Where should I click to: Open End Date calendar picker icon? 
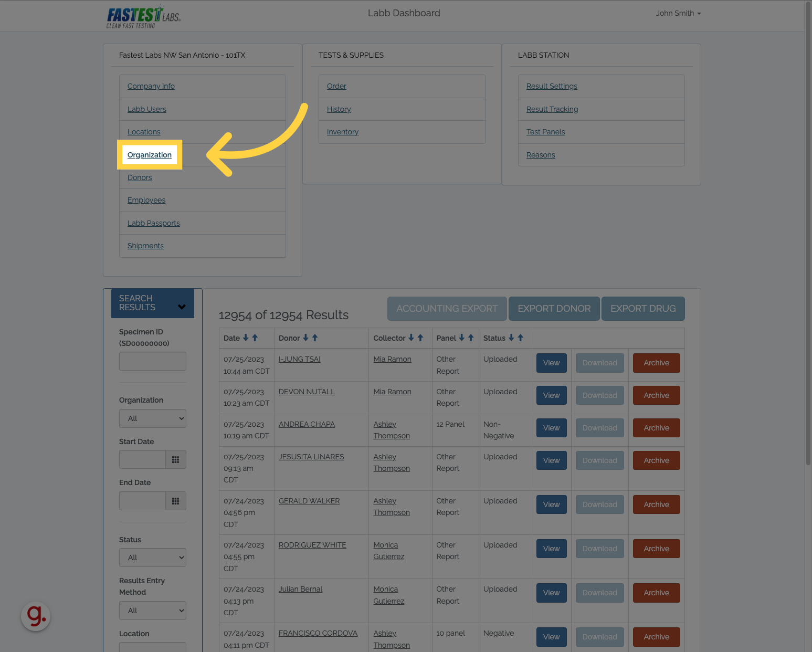click(175, 501)
